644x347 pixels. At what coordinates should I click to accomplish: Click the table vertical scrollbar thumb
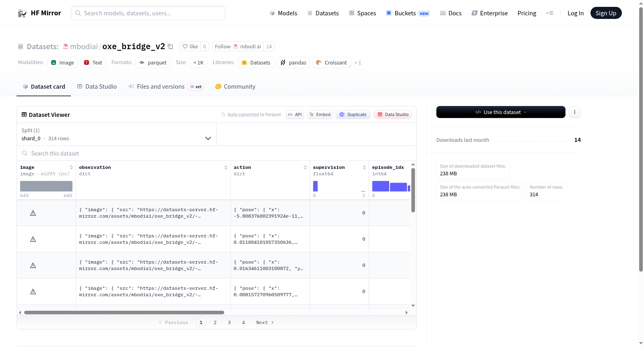click(x=413, y=190)
